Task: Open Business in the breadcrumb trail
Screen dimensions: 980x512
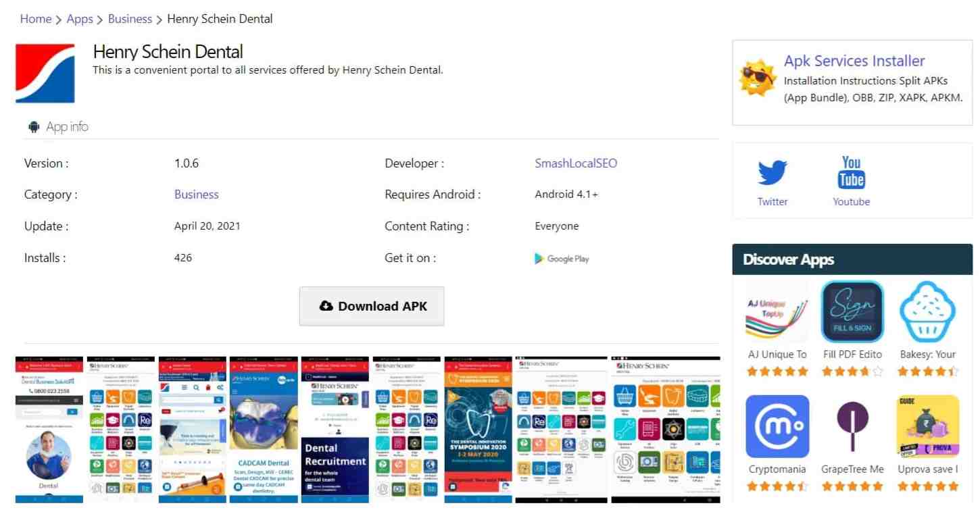Action: [130, 19]
